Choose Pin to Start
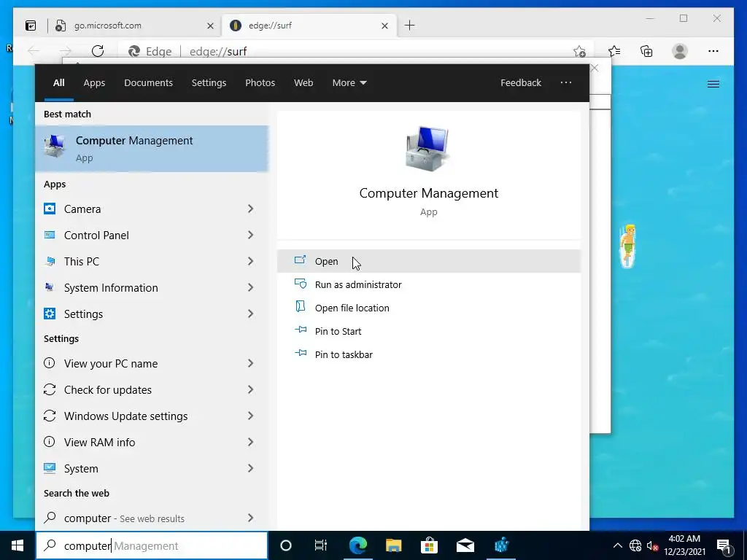This screenshot has height=560, width=747. pos(429,331)
